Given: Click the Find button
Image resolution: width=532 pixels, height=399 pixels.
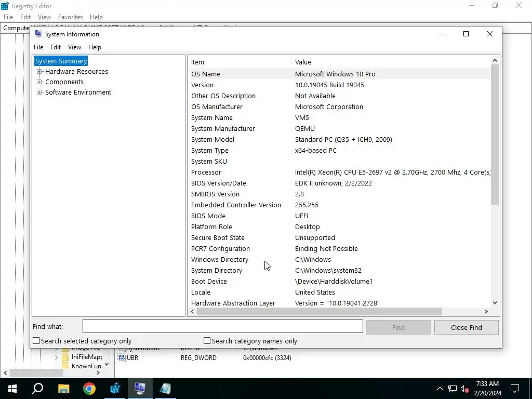Looking at the screenshot, I should click(398, 327).
